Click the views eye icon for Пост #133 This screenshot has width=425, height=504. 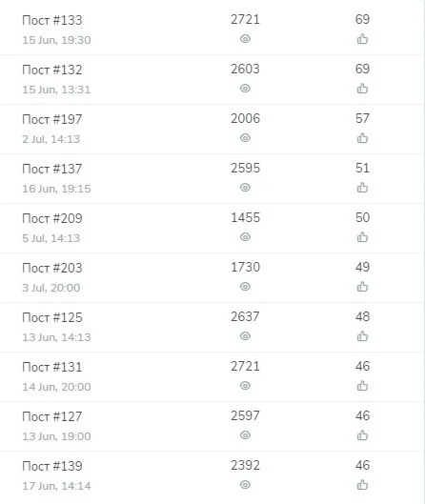245,39
